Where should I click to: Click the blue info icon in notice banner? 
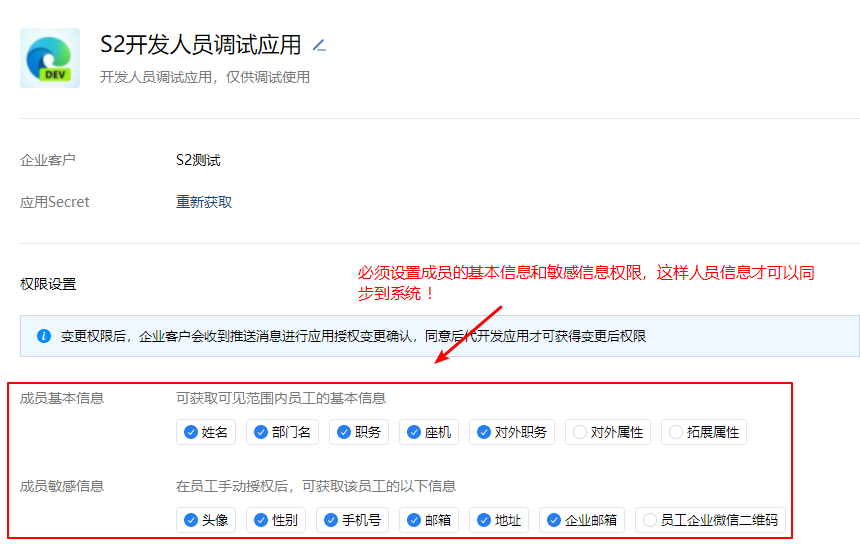click(x=43, y=336)
